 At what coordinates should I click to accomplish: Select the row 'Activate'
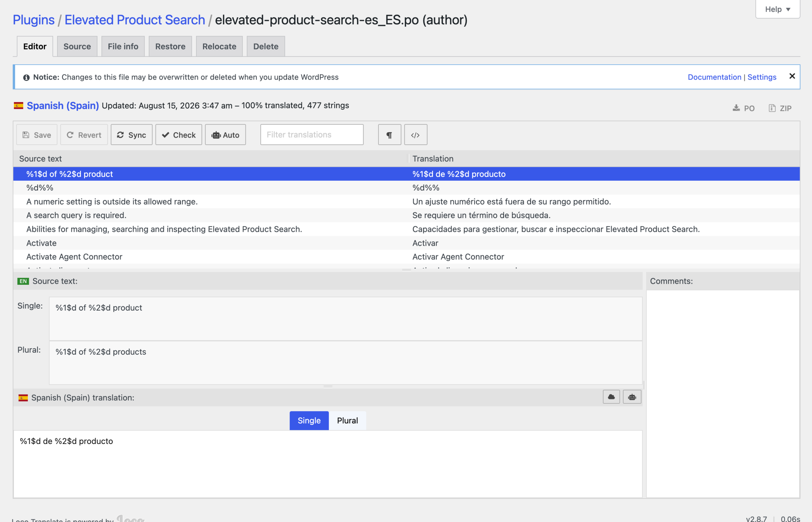(x=406, y=243)
